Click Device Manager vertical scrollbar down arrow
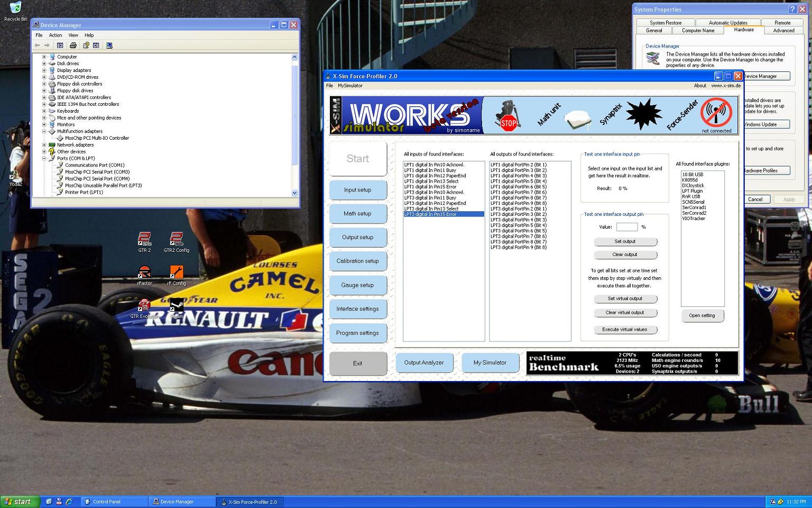 click(x=294, y=193)
